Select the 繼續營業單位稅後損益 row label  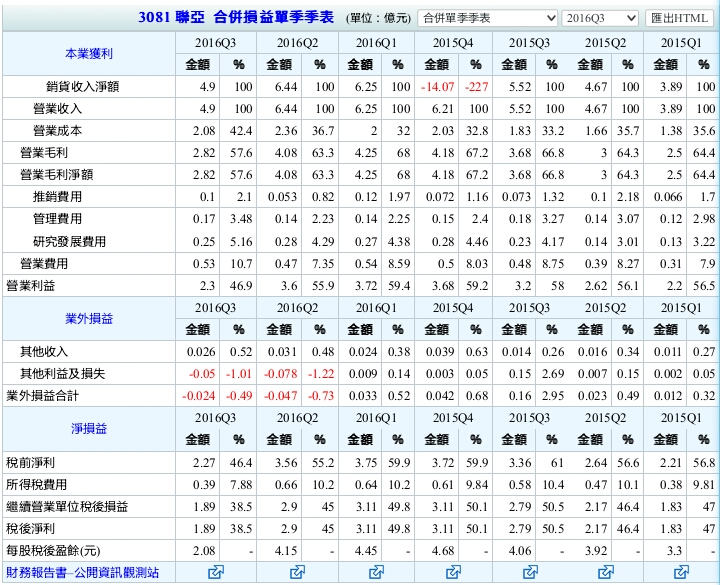pos(67,506)
